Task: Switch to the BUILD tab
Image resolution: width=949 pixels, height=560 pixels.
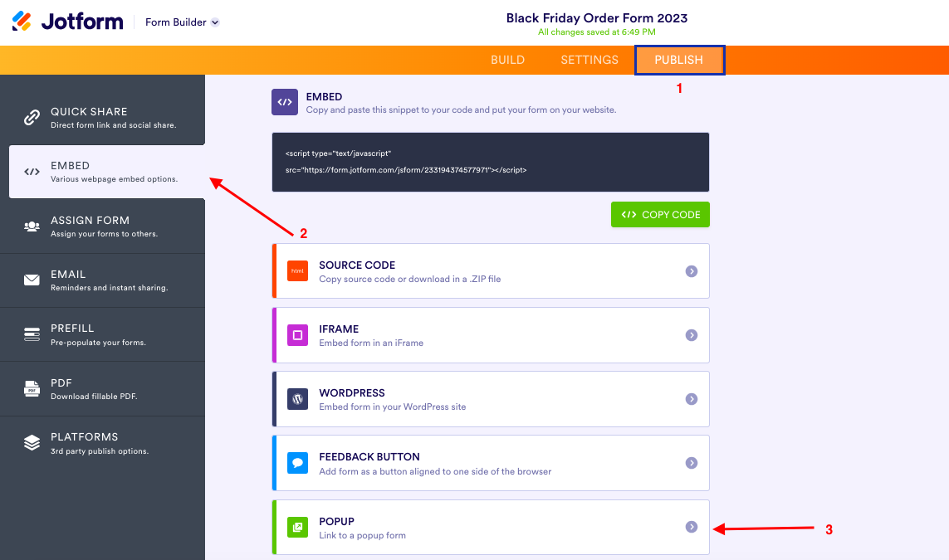Action: (x=507, y=60)
